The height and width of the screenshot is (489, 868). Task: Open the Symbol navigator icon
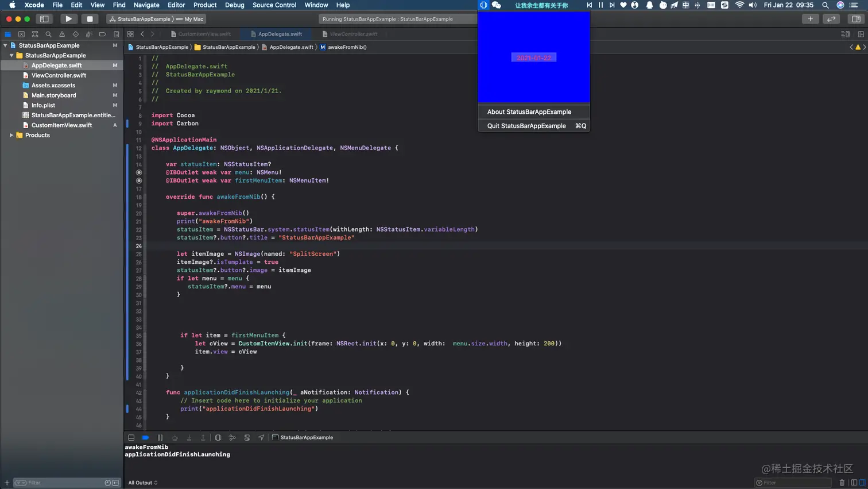(35, 34)
